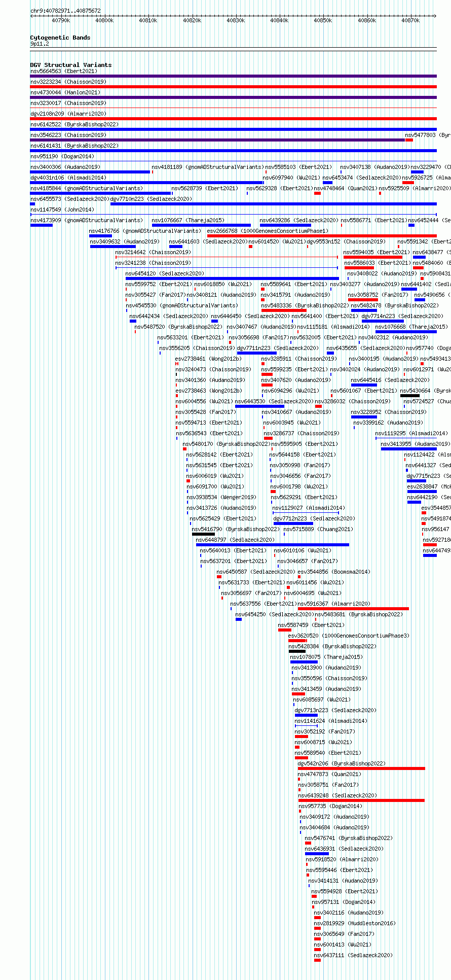Click the 40790k ruler tick label
The image size is (451, 980).
(61, 20)
